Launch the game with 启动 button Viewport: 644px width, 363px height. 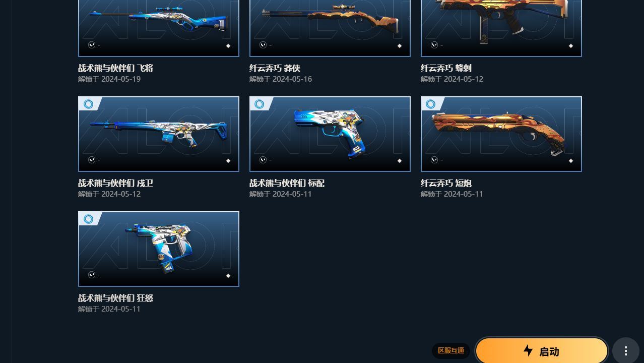[542, 351]
